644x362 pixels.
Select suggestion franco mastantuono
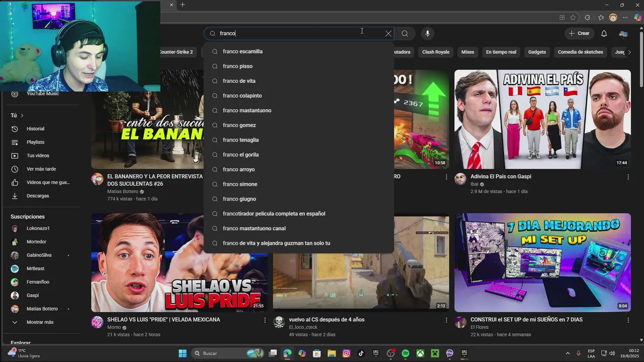coord(299,111)
